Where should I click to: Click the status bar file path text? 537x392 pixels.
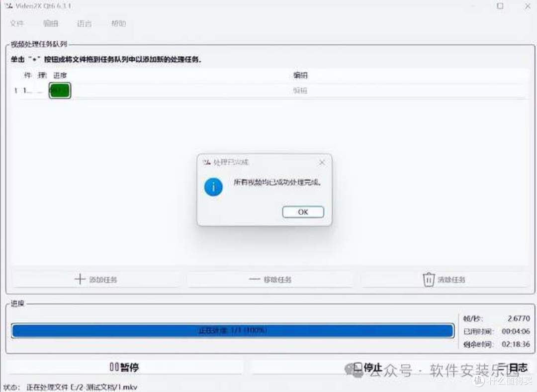point(82,387)
